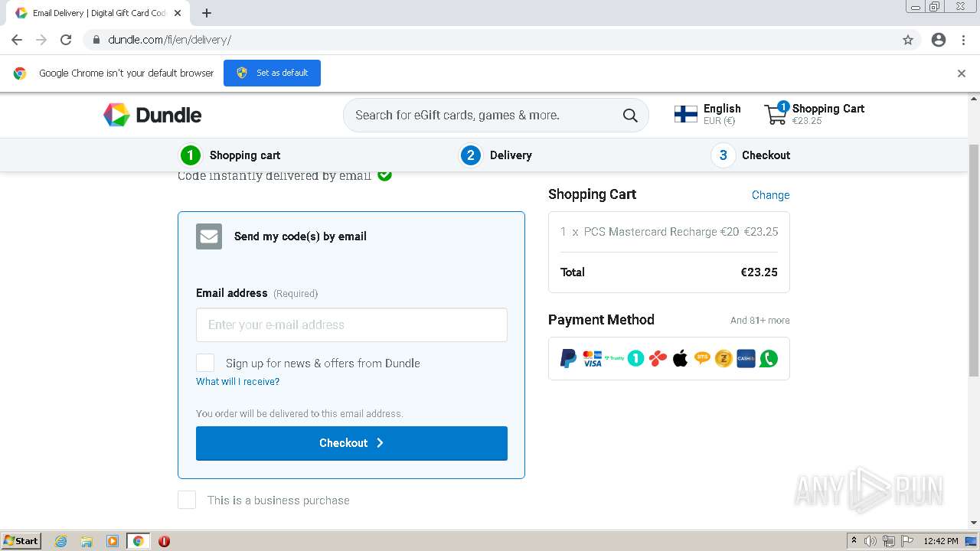The image size is (980, 551).
Task: Select the Delivery step 2
Action: tap(496, 155)
